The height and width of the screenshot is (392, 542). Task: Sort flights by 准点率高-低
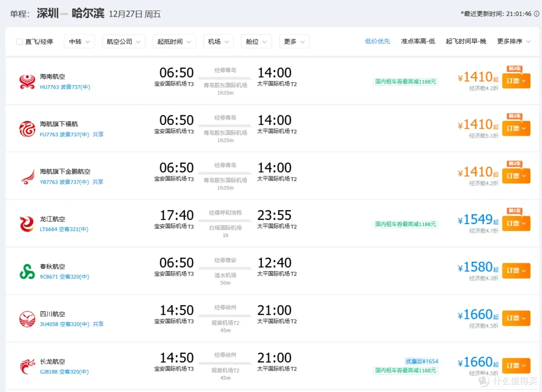point(418,42)
